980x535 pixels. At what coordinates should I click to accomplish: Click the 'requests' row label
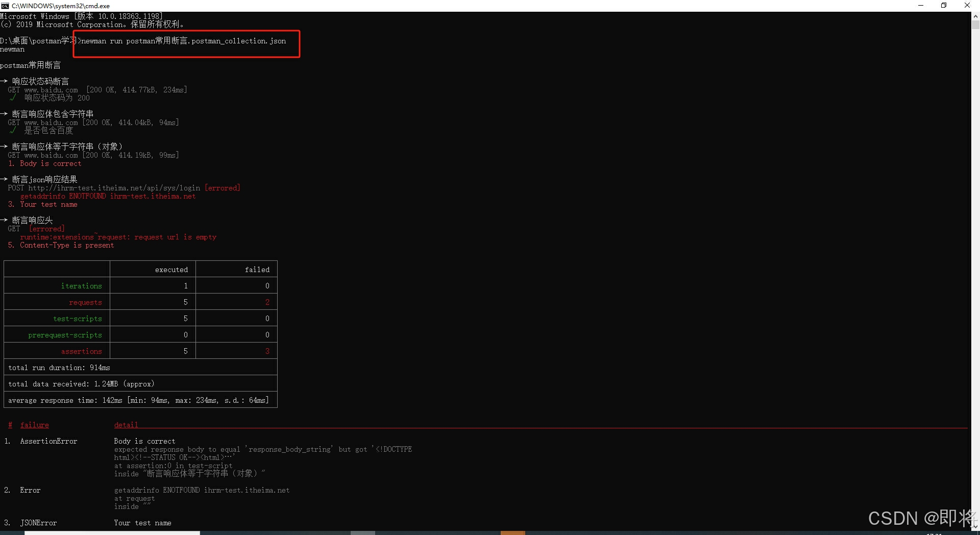[x=86, y=302]
